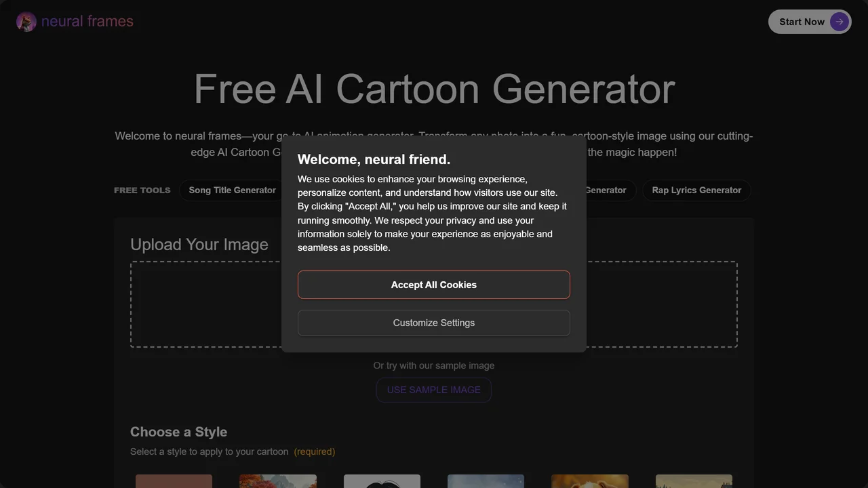Click the Use Sample Image button

434,390
